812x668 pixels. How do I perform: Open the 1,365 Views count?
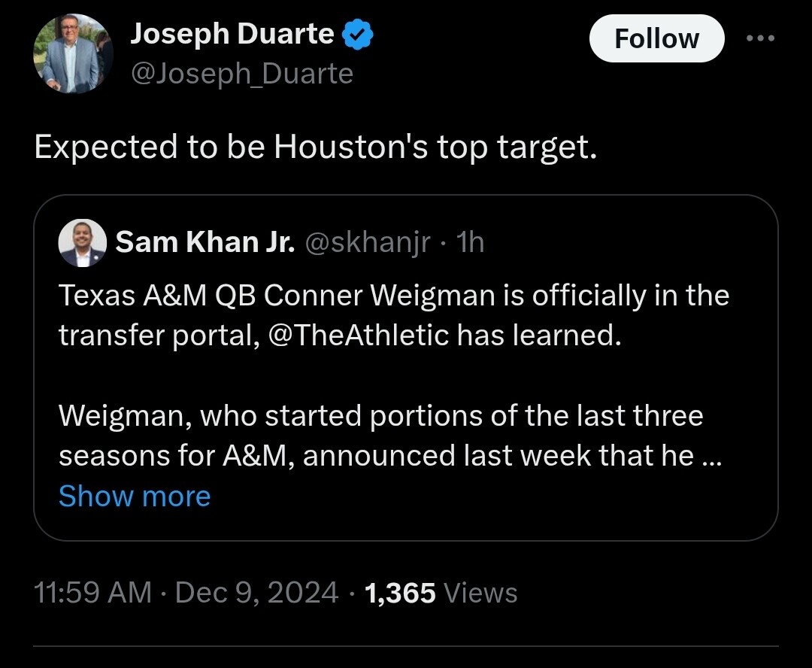(x=441, y=592)
